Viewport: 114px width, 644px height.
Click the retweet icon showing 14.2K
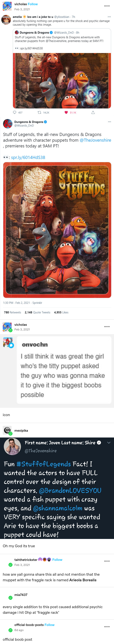(39, 112)
